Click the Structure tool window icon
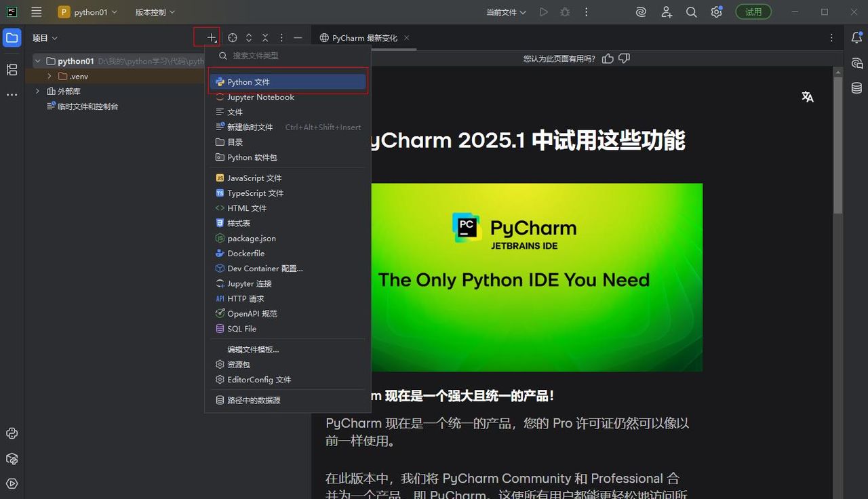 coord(11,70)
